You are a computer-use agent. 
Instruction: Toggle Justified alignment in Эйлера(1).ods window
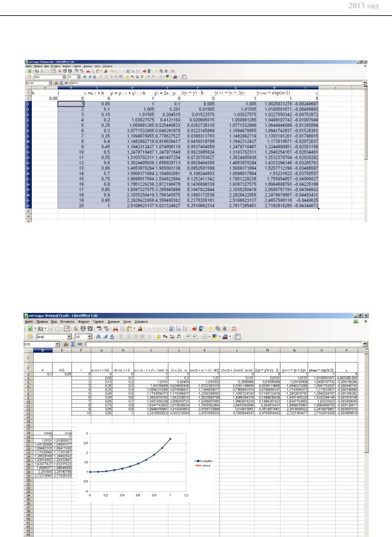click(x=142, y=337)
